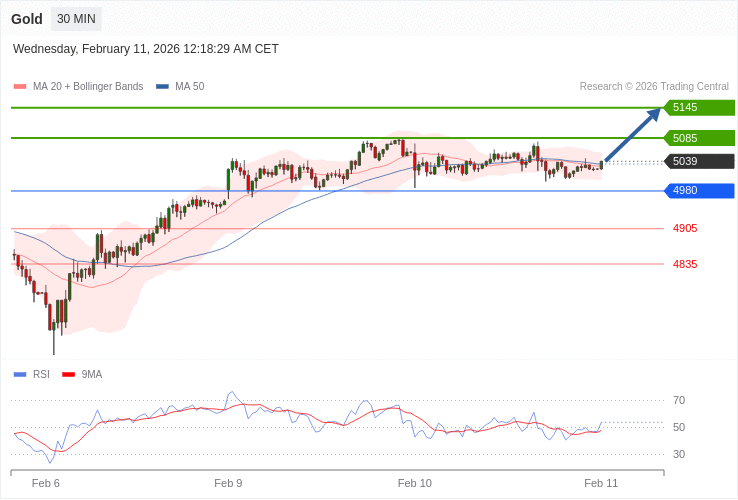Click the 4835 support level label
The image size is (738, 500).
pyautogui.click(x=685, y=264)
